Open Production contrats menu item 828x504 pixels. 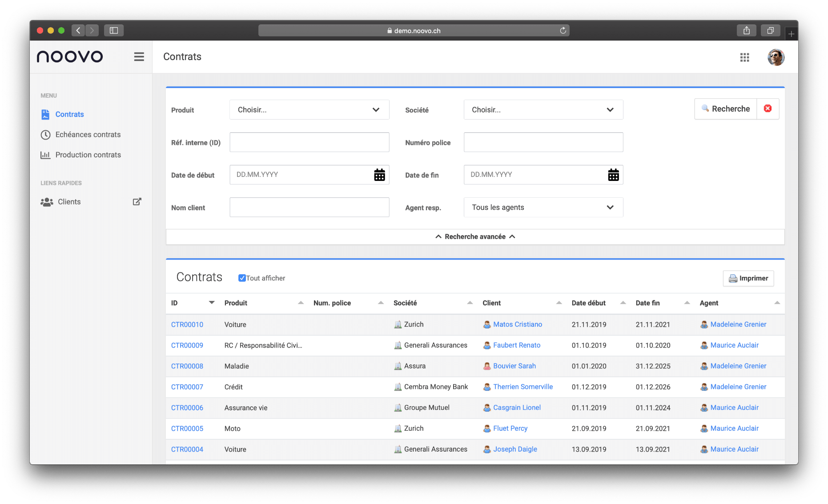(88, 155)
